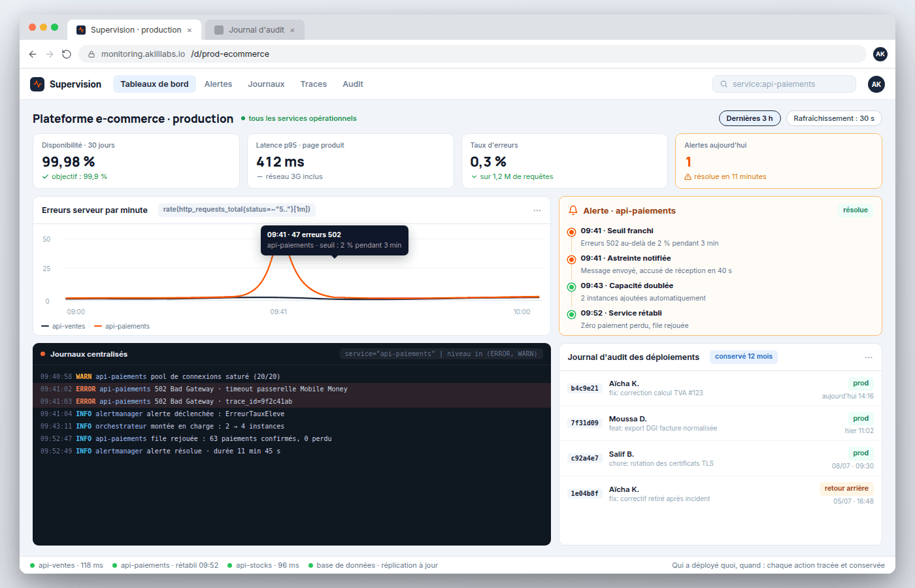
Task: Focus the service:api-paiements search field
Action: point(784,84)
